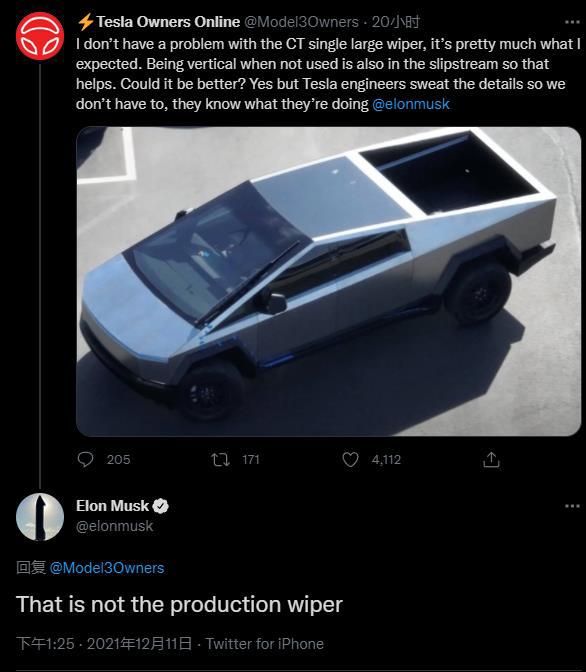Click the 20小时 tweet time
This screenshot has width=586, height=672.
point(395,22)
